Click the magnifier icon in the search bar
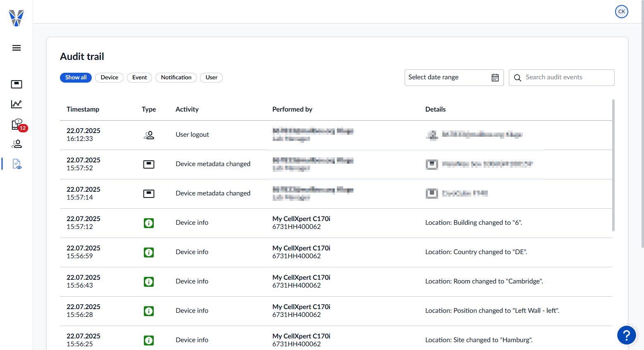Screen dimensions: 644x350 [x=518, y=77]
